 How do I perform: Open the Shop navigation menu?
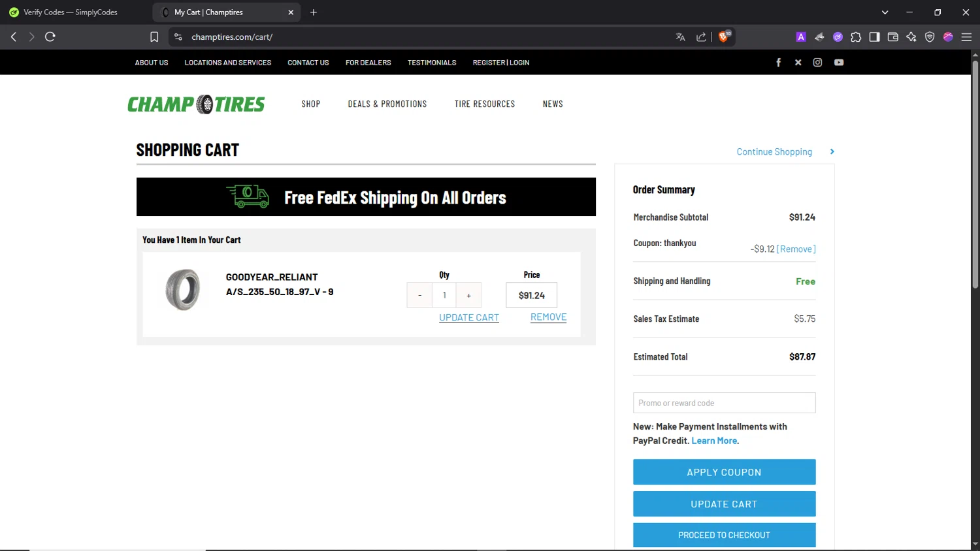pos(311,104)
